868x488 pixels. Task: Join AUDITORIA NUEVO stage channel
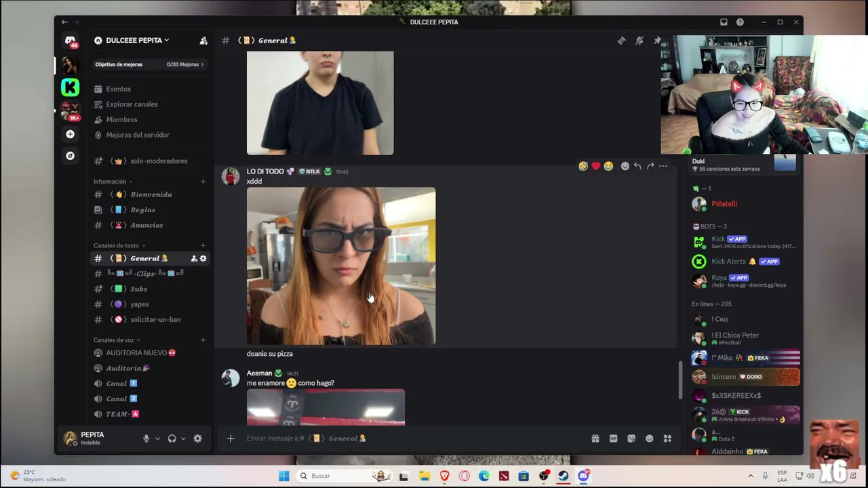click(149, 353)
